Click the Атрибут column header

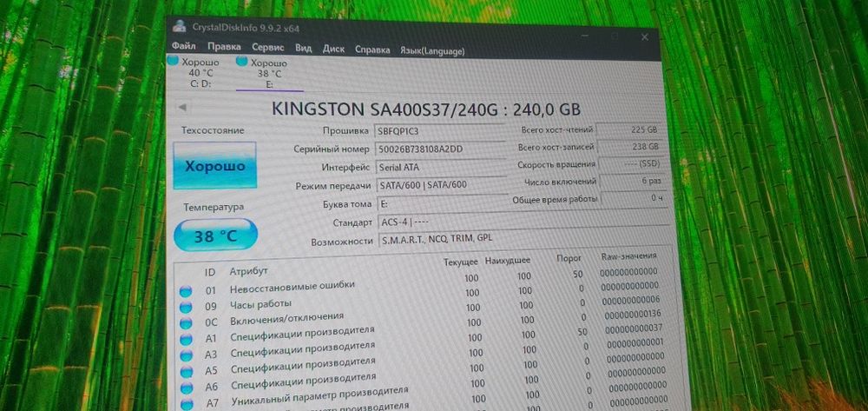click(248, 271)
